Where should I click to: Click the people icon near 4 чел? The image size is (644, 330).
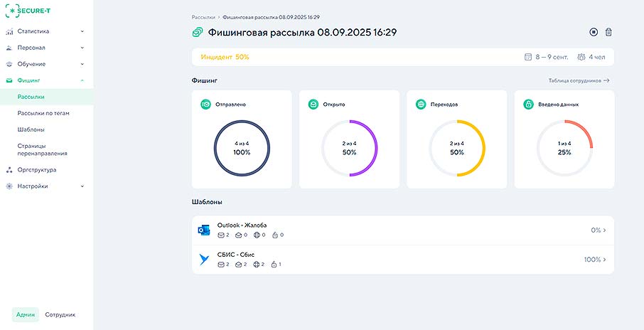tap(581, 57)
